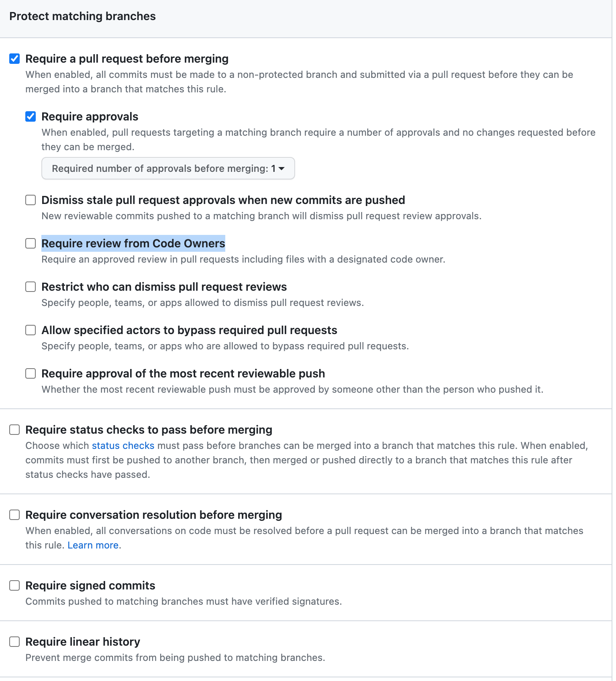Click the caret on the approvals selector

(282, 169)
